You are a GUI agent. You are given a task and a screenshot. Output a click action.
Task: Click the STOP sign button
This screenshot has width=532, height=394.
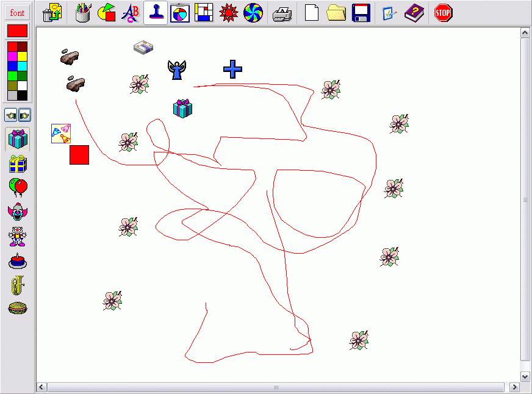(x=443, y=13)
